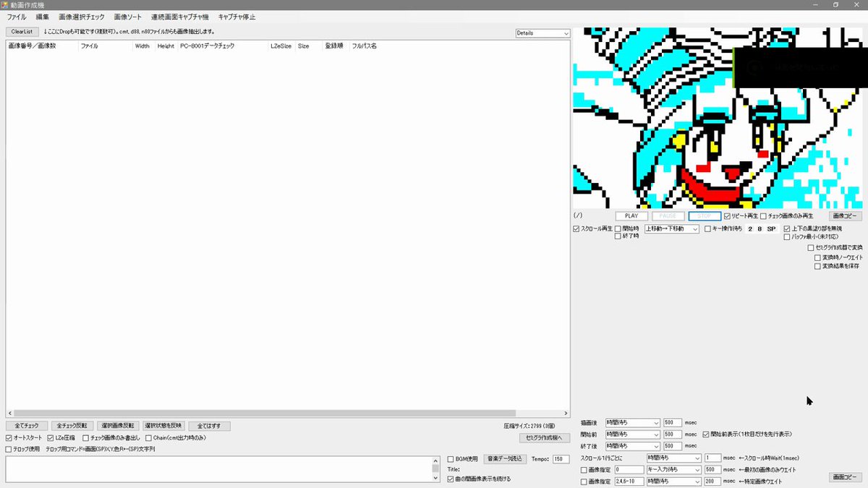Viewport: 868px width, 488px height.
Task: Open the キー入力待ち dropdown
Action: coord(673,470)
